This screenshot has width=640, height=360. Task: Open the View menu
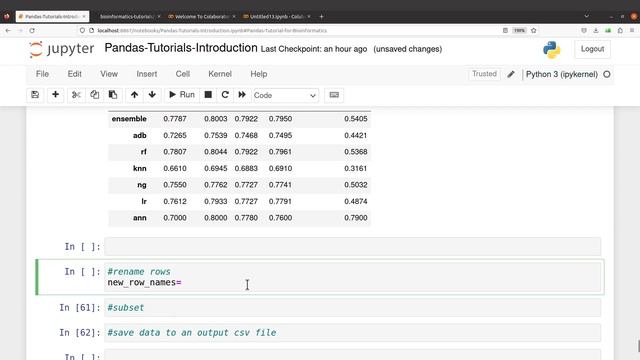point(109,74)
